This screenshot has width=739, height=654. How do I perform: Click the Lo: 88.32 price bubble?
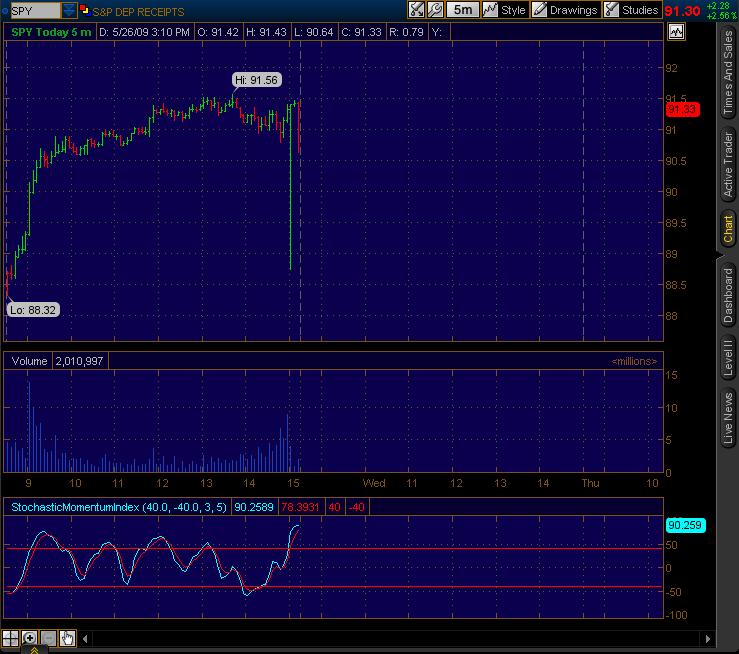pyautogui.click(x=33, y=310)
